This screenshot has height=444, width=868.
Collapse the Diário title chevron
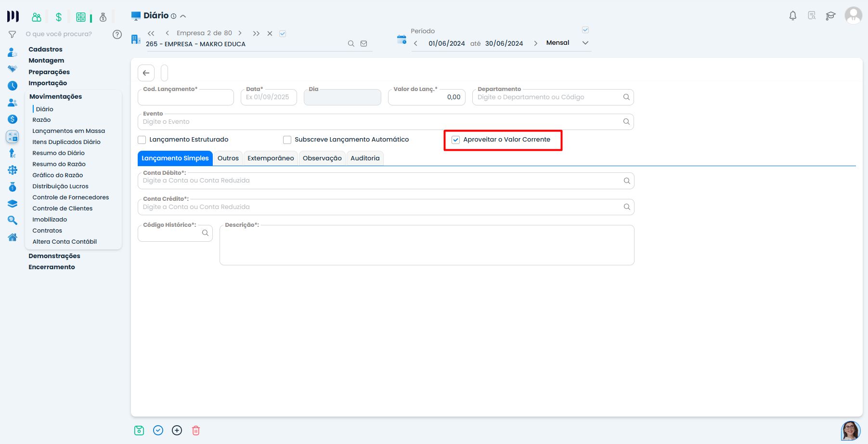[x=183, y=16]
